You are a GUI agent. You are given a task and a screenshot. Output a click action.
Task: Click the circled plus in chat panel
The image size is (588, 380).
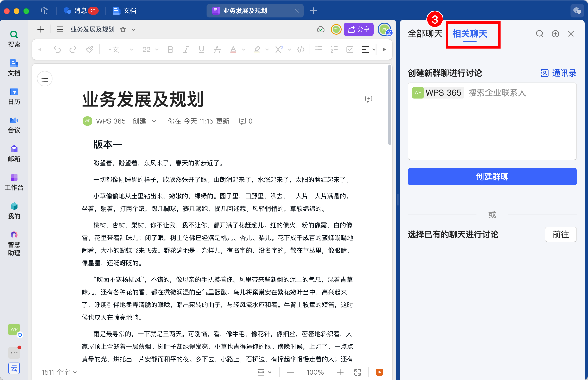coord(555,34)
